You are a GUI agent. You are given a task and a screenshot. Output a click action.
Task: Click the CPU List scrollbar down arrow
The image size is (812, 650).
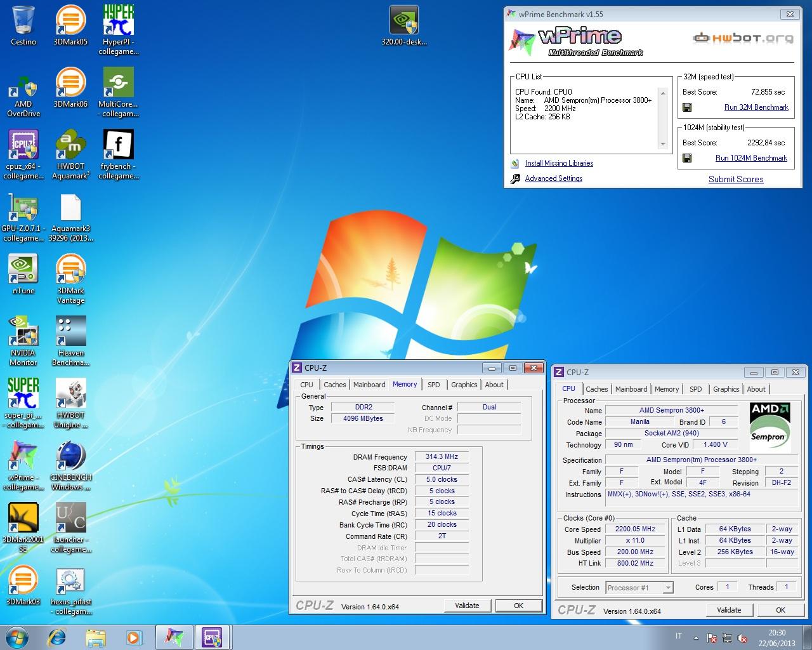coord(663,144)
